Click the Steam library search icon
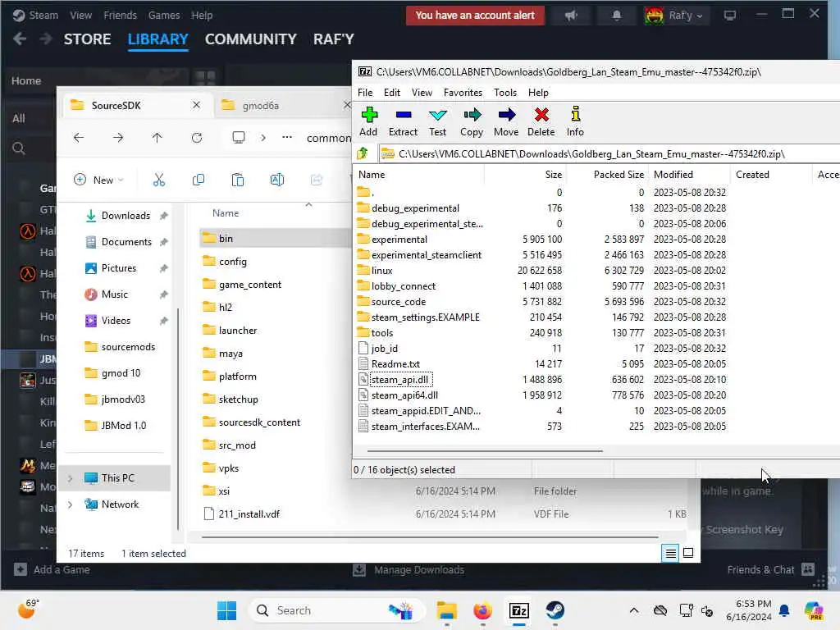This screenshot has height=630, width=840. [x=19, y=148]
